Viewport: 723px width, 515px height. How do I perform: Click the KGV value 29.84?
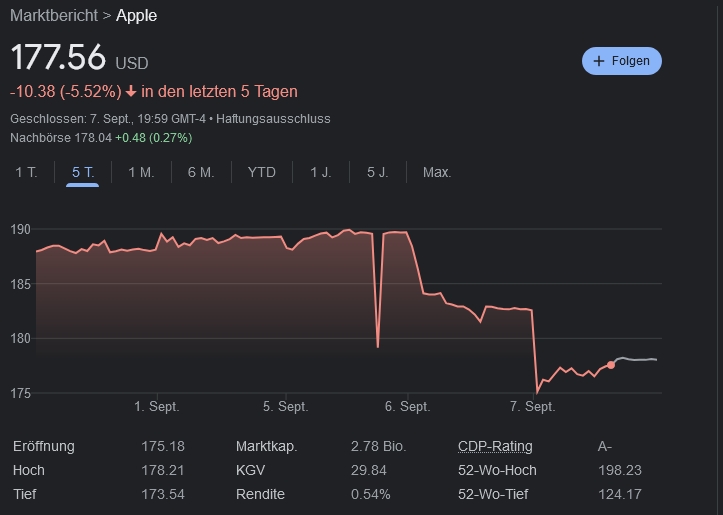click(369, 470)
